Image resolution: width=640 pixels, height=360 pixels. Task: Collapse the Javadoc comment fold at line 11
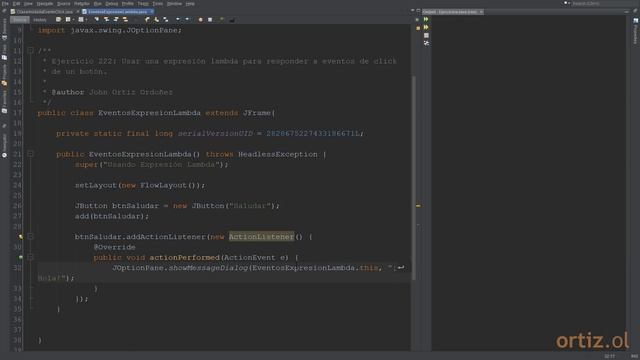[30, 51]
